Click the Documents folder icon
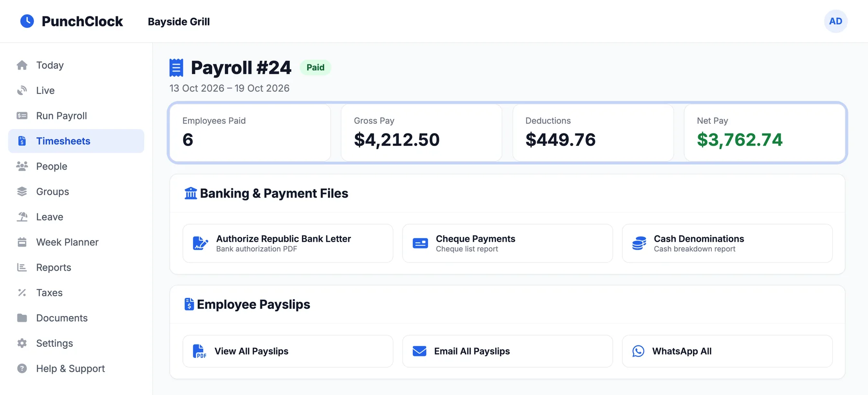The width and height of the screenshot is (868, 395). coord(22,318)
